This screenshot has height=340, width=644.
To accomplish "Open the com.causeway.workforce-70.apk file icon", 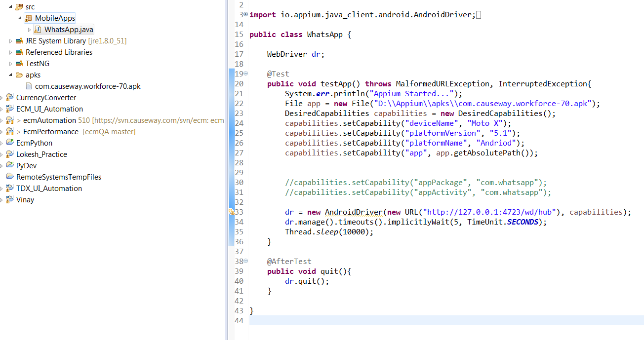I will point(30,86).
